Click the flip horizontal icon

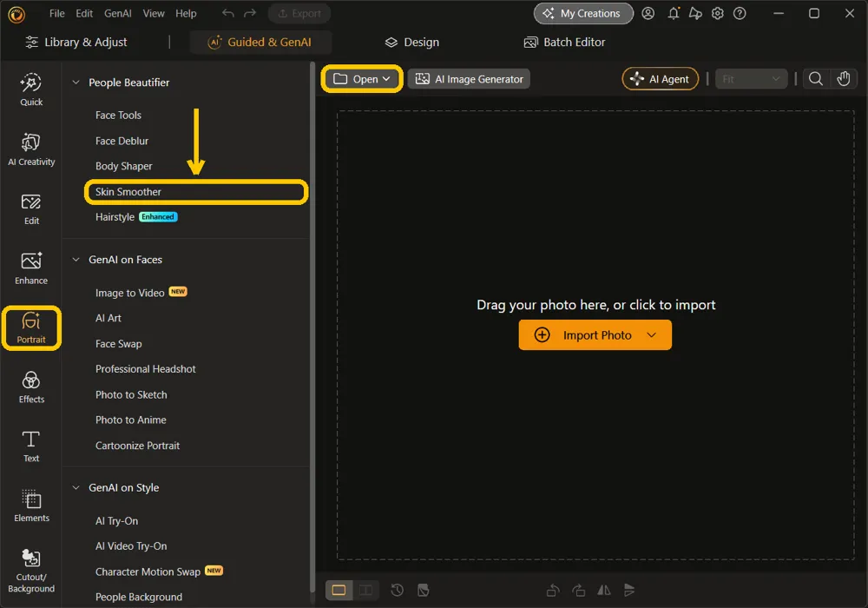tap(604, 591)
